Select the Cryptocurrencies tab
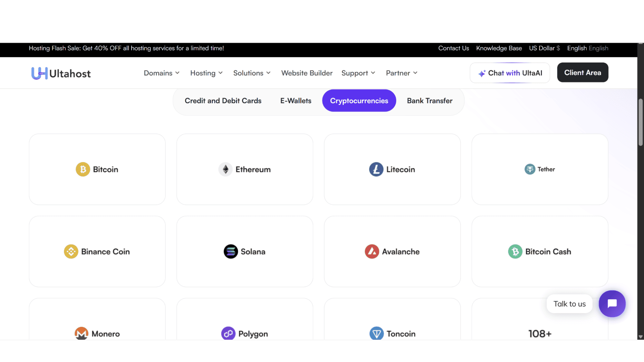644x362 pixels. [x=359, y=101]
